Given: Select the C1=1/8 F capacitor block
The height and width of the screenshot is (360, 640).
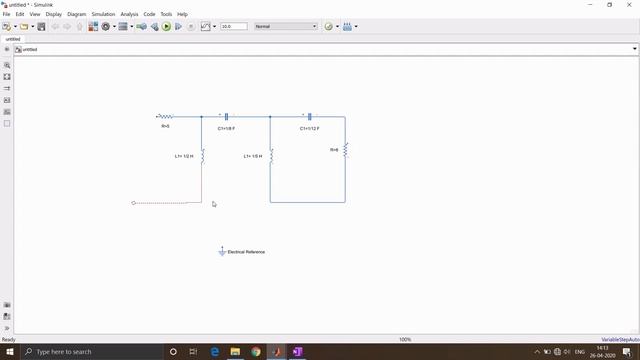Looking at the screenshot, I should click(227, 117).
